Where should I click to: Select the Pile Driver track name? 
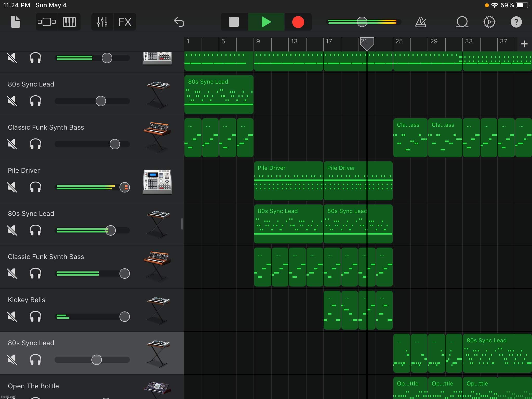(24, 170)
